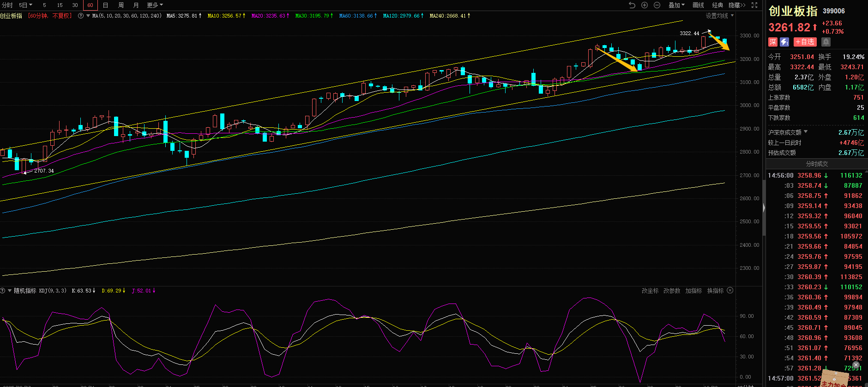Click the current price 3261.82
Screen dimensions: 868x387
point(790,28)
